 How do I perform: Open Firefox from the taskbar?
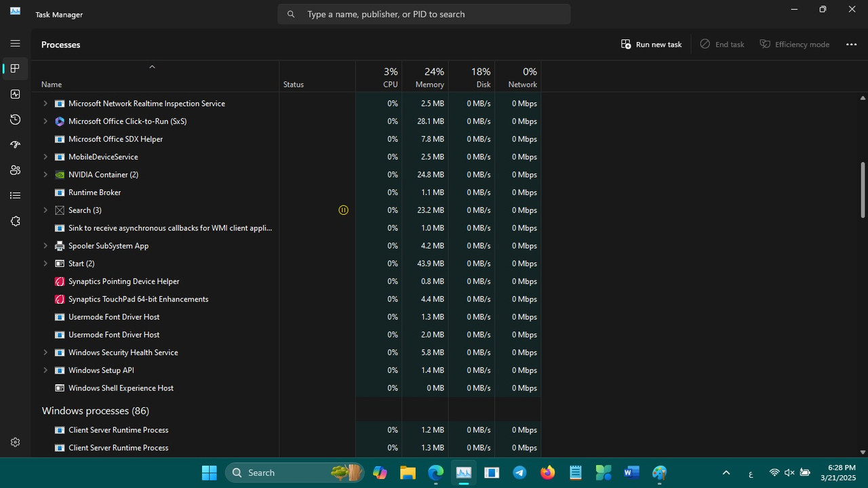(547, 472)
